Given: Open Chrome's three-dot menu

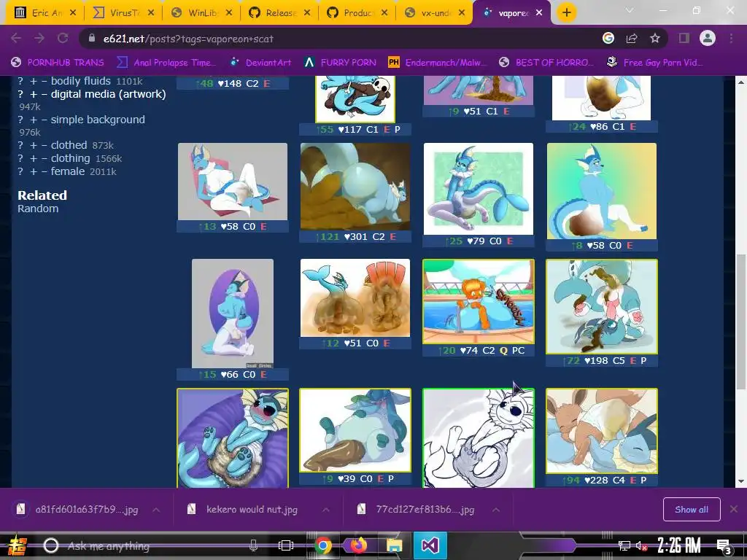Looking at the screenshot, I should pyautogui.click(x=731, y=38).
